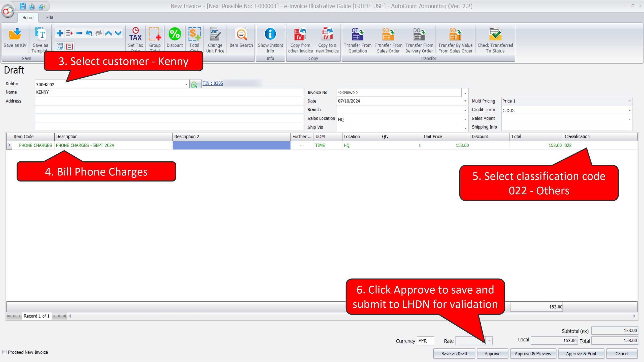644x362 pixels.
Task: Click the first Address line field
Action: tap(169, 101)
